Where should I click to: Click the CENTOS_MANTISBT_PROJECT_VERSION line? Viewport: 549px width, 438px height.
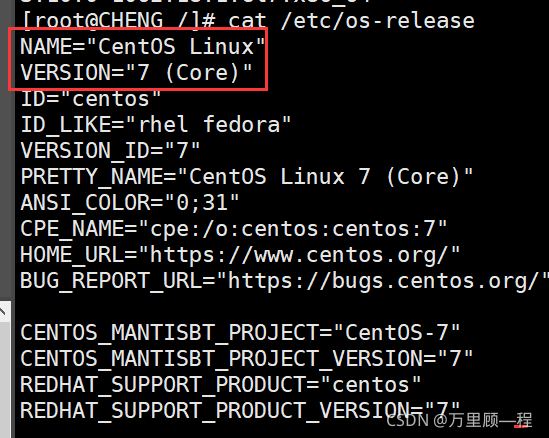click(246, 359)
